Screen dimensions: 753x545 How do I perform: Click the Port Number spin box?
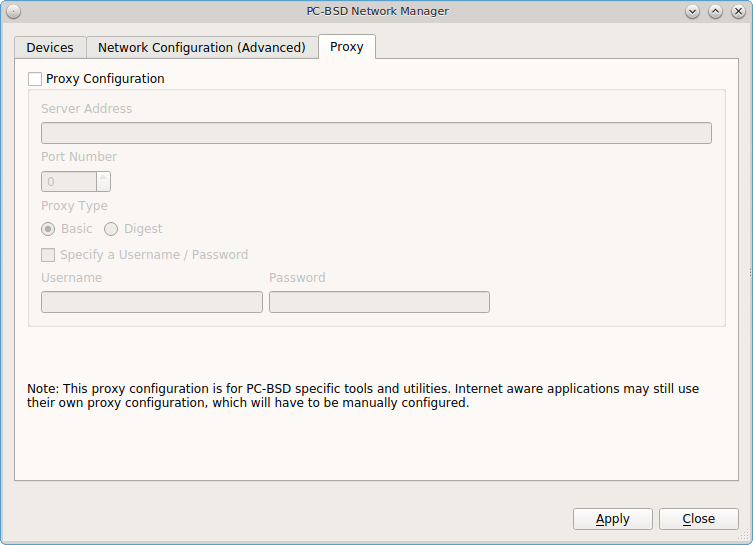click(76, 182)
